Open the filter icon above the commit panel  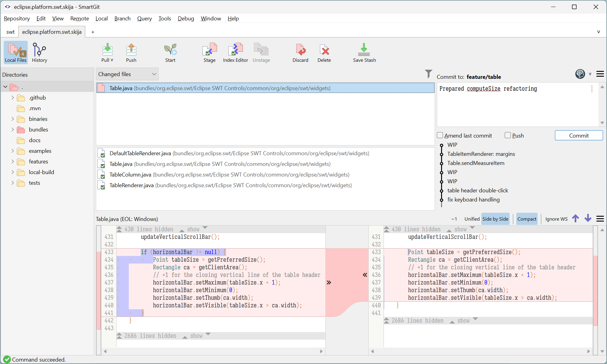(x=428, y=74)
